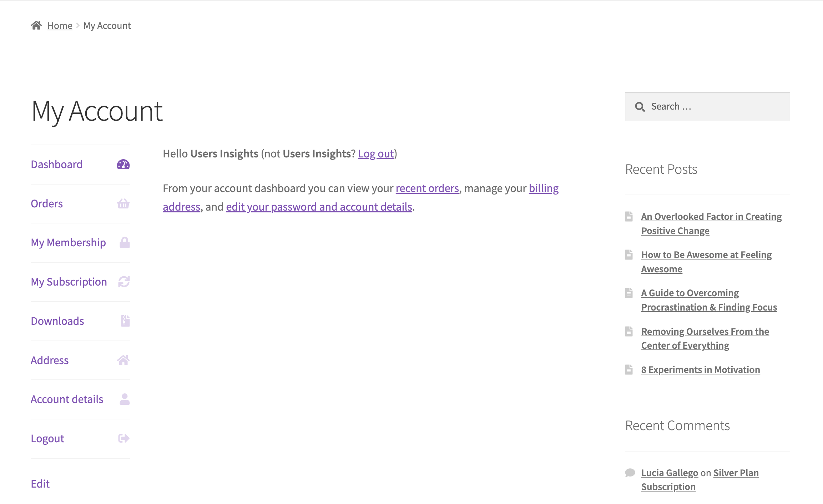Image resolution: width=823 pixels, height=504 pixels.
Task: Open the recent orders link
Action: [x=427, y=188]
